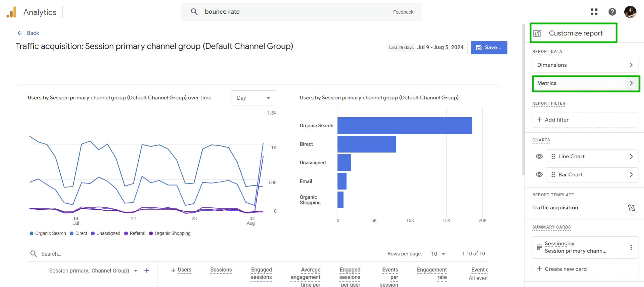Open the Metrics section
This screenshot has width=644, height=287.
[585, 83]
